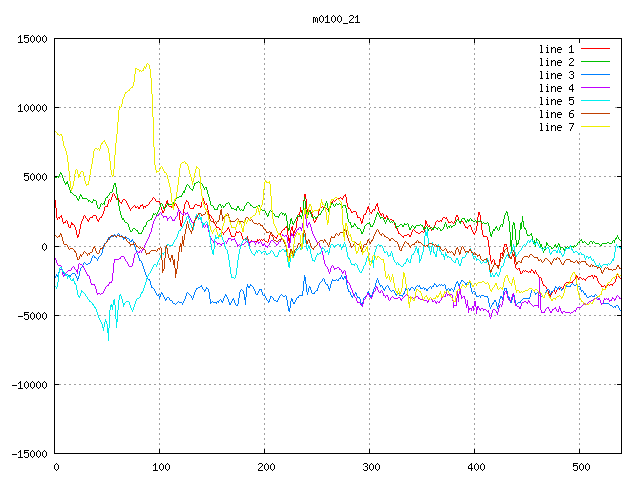640x480 pixels.
Task: Click the line 3 legend color sample
Action: pyautogui.click(x=596, y=75)
